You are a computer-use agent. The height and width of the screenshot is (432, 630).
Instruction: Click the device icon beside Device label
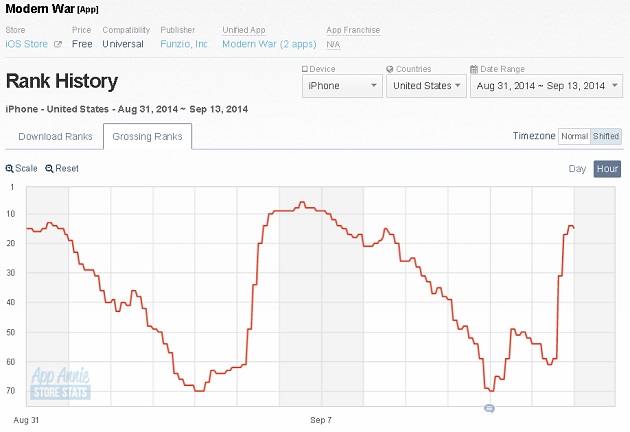coord(305,69)
